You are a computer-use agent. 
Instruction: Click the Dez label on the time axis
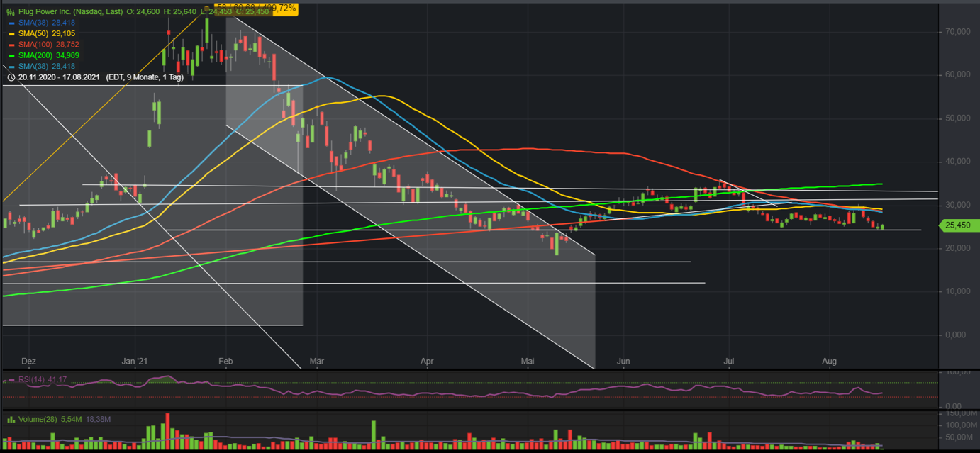click(x=28, y=362)
